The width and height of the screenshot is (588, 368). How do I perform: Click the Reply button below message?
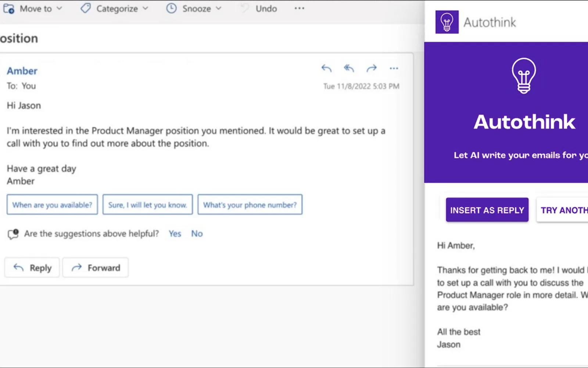pos(32,268)
